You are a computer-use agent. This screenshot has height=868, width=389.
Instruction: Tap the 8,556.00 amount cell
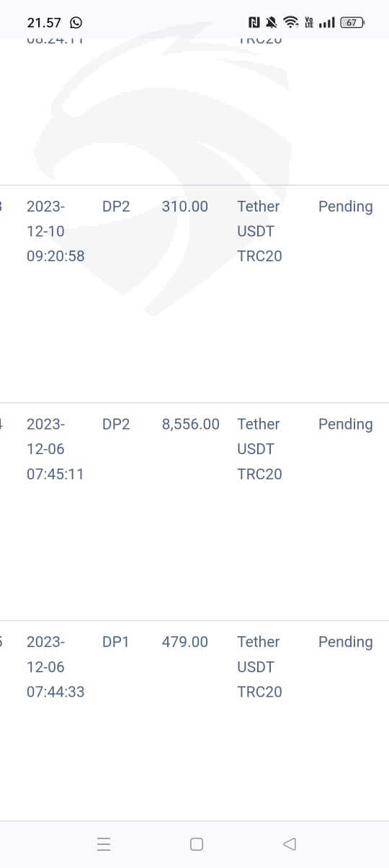pos(191,425)
